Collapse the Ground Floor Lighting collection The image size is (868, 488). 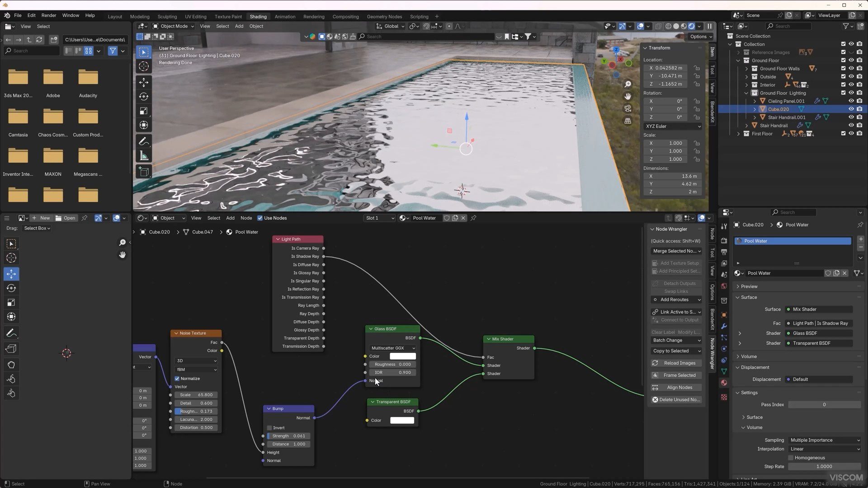[746, 93]
